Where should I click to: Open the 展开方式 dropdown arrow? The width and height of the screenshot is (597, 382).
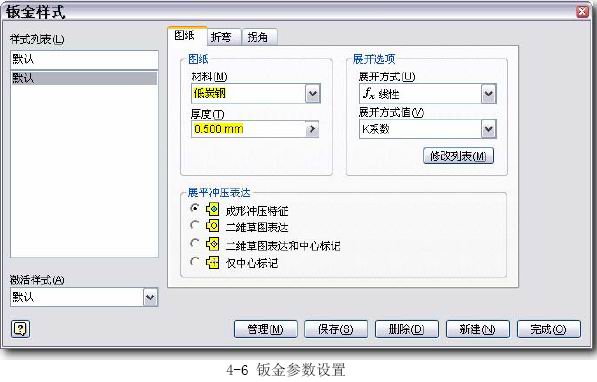(x=488, y=94)
